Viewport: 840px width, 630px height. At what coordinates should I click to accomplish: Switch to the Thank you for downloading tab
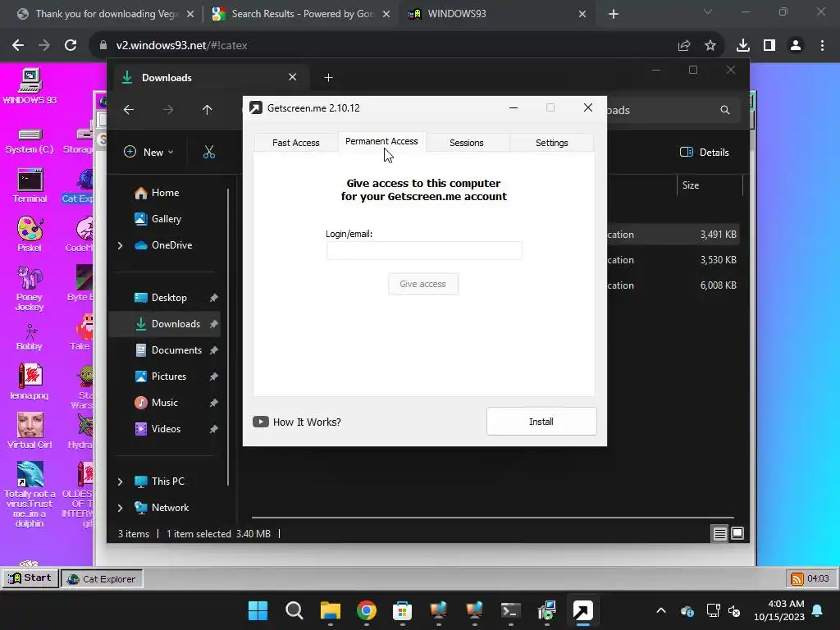pyautogui.click(x=104, y=14)
